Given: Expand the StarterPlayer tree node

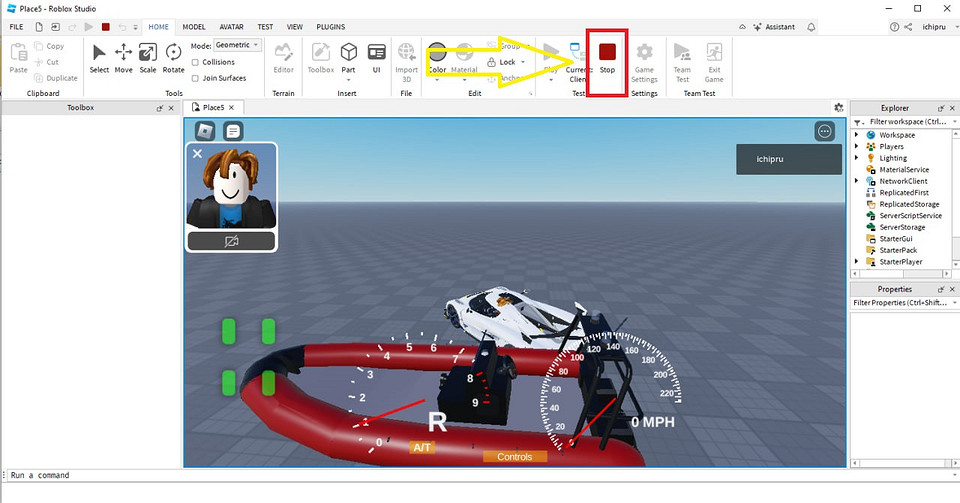Looking at the screenshot, I should click(857, 262).
